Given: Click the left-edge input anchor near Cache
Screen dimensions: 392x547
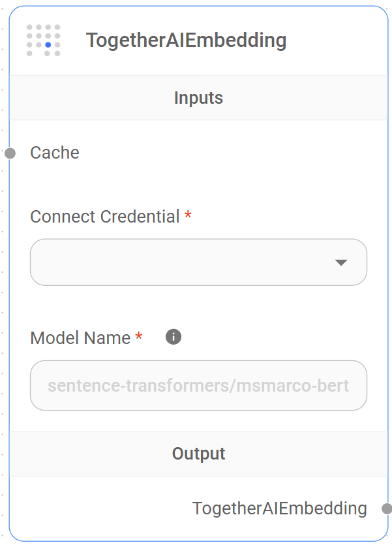Looking at the screenshot, I should pos(11,153).
